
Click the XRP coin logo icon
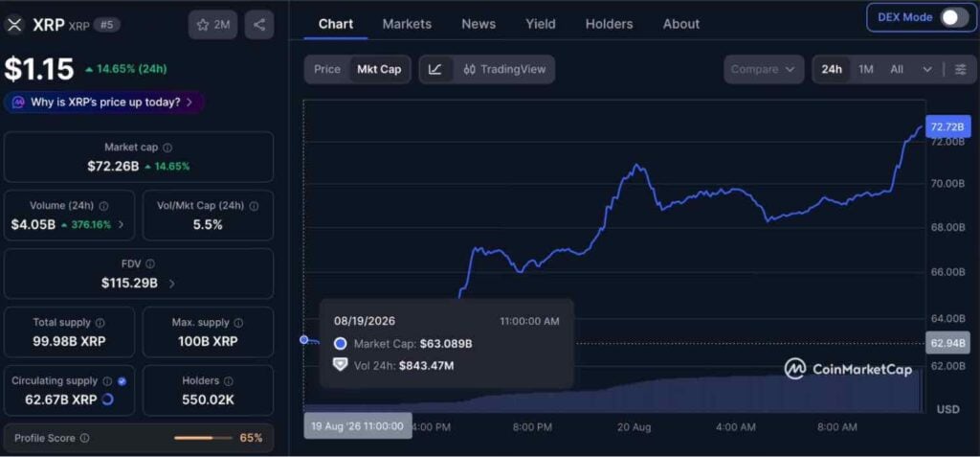[13, 24]
